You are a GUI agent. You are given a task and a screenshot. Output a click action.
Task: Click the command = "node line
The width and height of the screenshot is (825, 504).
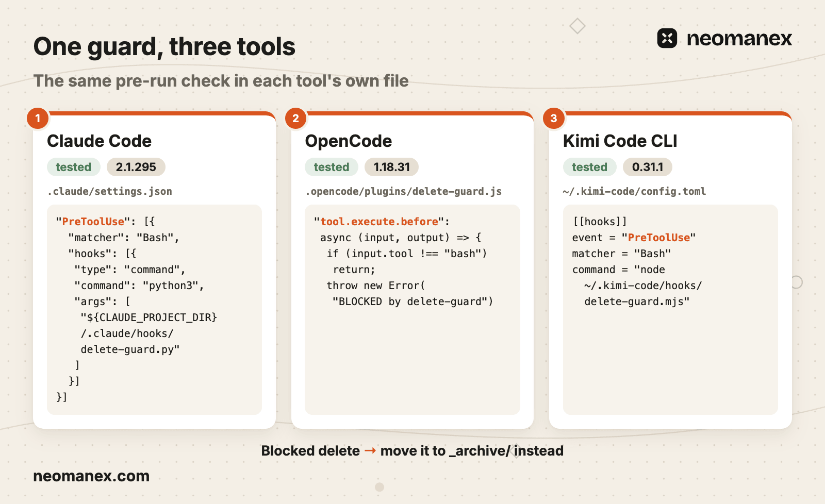click(618, 270)
